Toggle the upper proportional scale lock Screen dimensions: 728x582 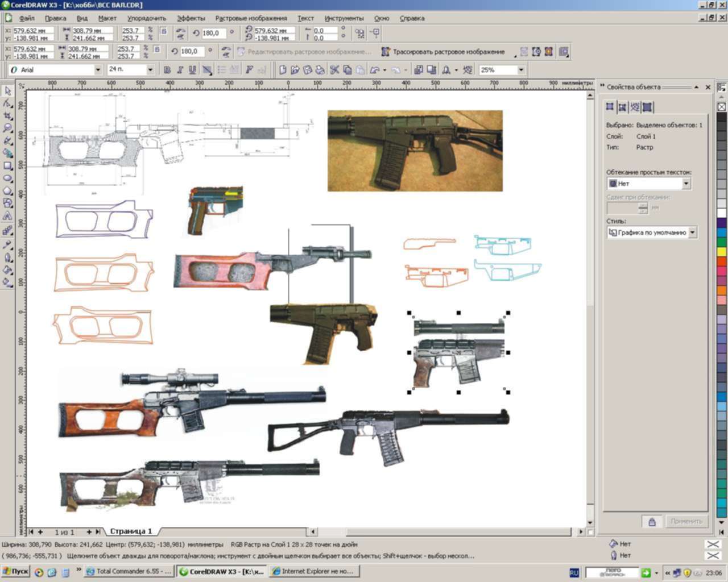164,31
